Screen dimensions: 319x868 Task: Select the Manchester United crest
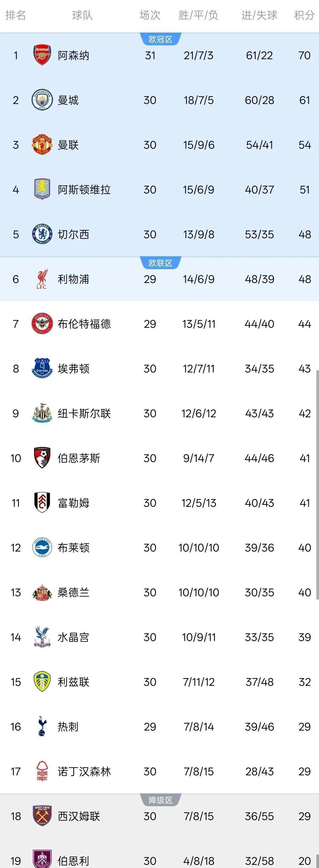[x=42, y=145]
